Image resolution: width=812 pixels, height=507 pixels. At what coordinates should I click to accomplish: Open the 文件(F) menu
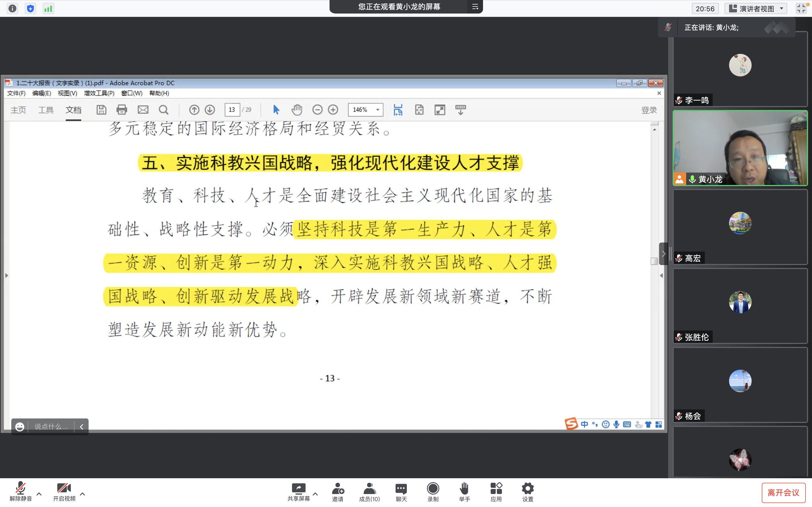pos(16,93)
